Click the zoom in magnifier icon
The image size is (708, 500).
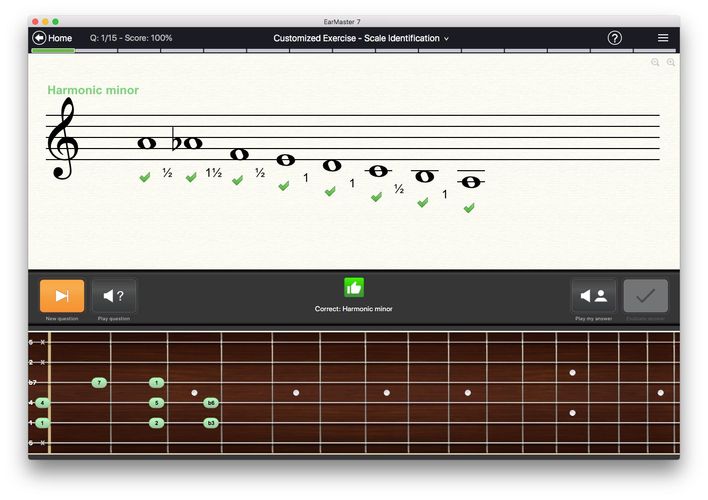671,63
